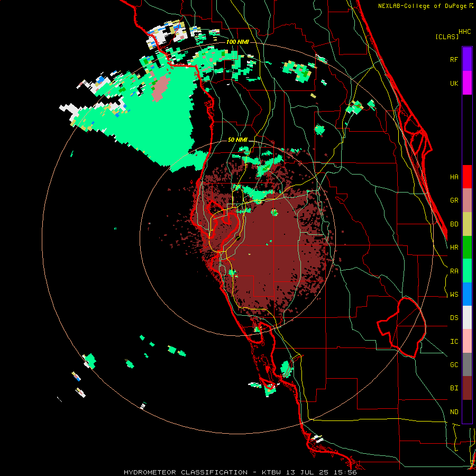Viewport: 476px width, 476px height.
Task: Select the GR pink legend swatch
Action: (x=467, y=200)
